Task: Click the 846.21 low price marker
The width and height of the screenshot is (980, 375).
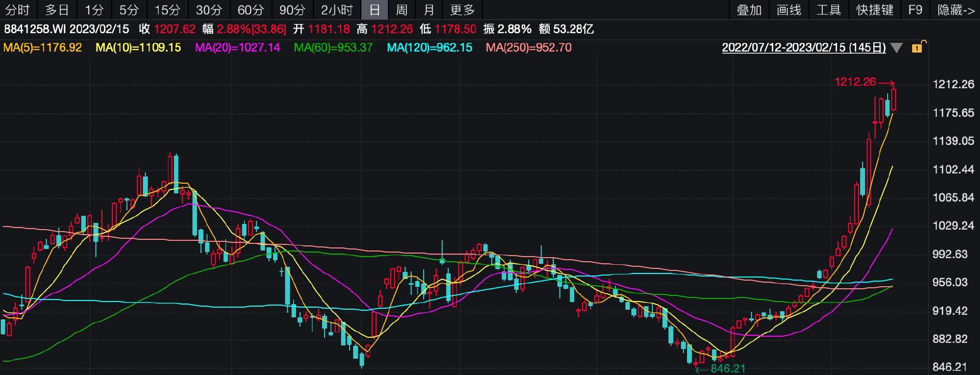Action: (x=728, y=368)
